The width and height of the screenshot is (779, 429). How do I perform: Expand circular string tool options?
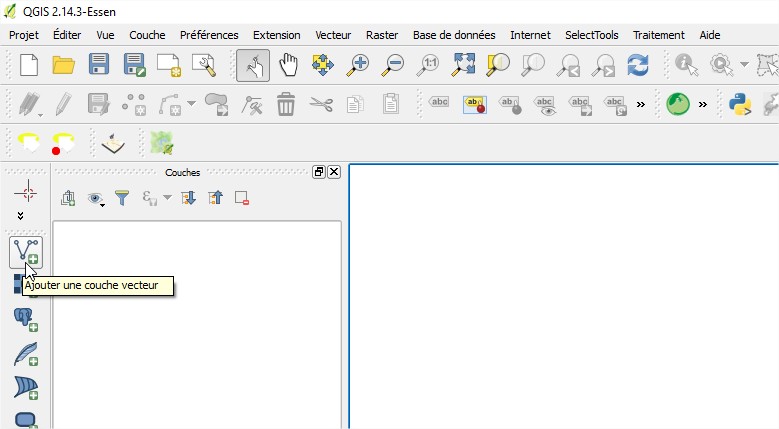(x=191, y=104)
